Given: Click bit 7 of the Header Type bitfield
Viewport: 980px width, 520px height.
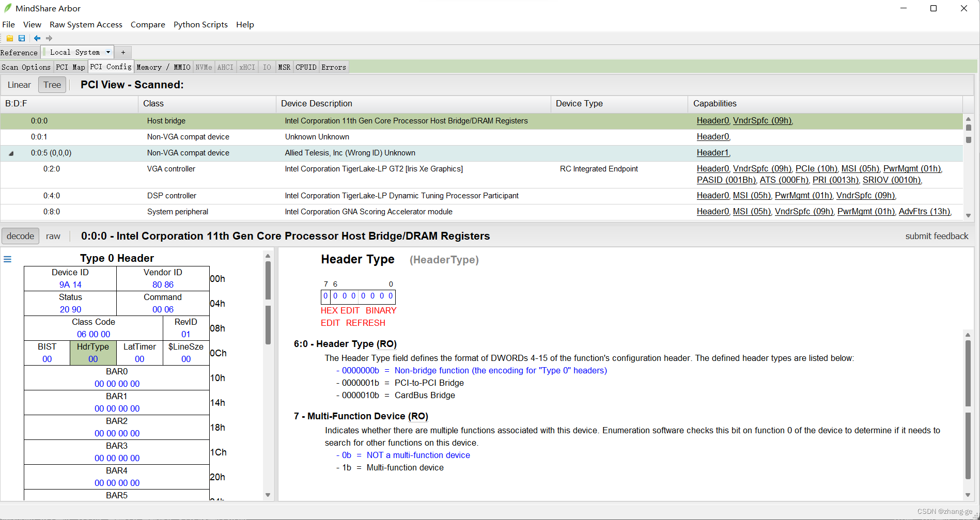Looking at the screenshot, I should pos(325,296).
